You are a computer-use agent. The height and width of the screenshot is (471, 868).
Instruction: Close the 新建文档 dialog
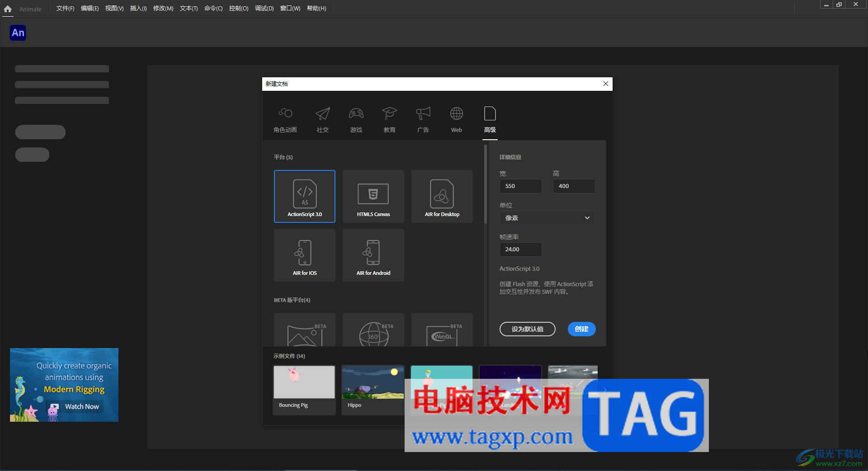pyautogui.click(x=606, y=84)
